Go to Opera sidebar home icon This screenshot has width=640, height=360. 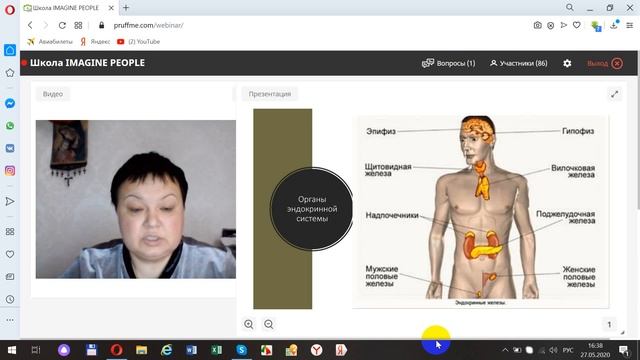(10, 50)
